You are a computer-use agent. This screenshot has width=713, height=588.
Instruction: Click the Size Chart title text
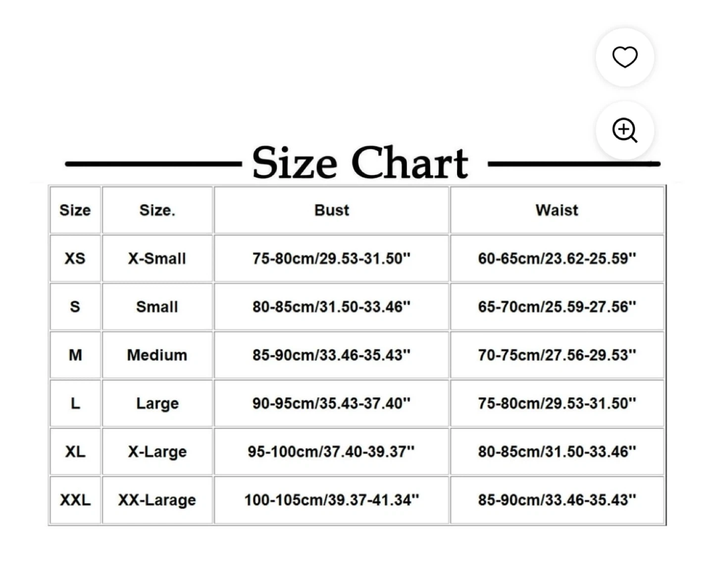(360, 162)
